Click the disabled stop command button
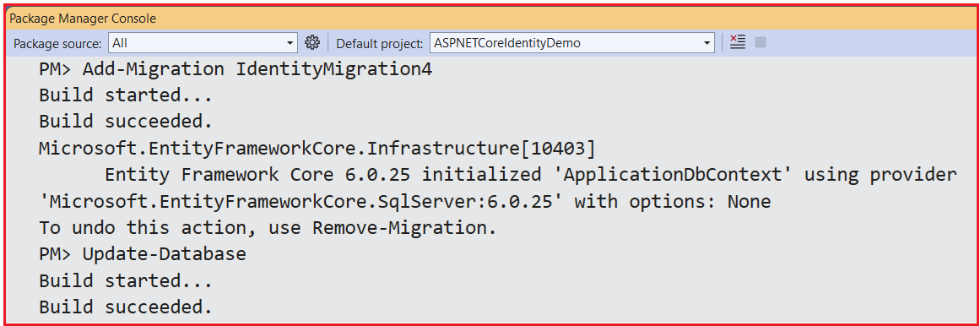The height and width of the screenshot is (326, 980). coord(761,42)
